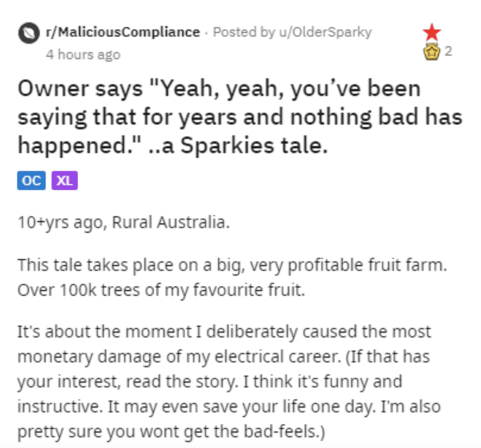Image resolution: width=481 pixels, height=448 pixels.
Task: Click the award count number 2
Action: 448,51
